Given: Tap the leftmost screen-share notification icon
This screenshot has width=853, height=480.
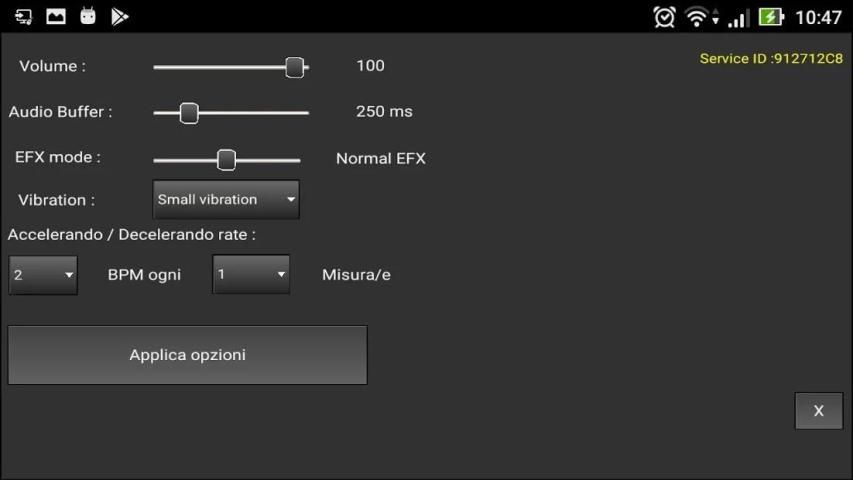Looking at the screenshot, I should click(24, 16).
